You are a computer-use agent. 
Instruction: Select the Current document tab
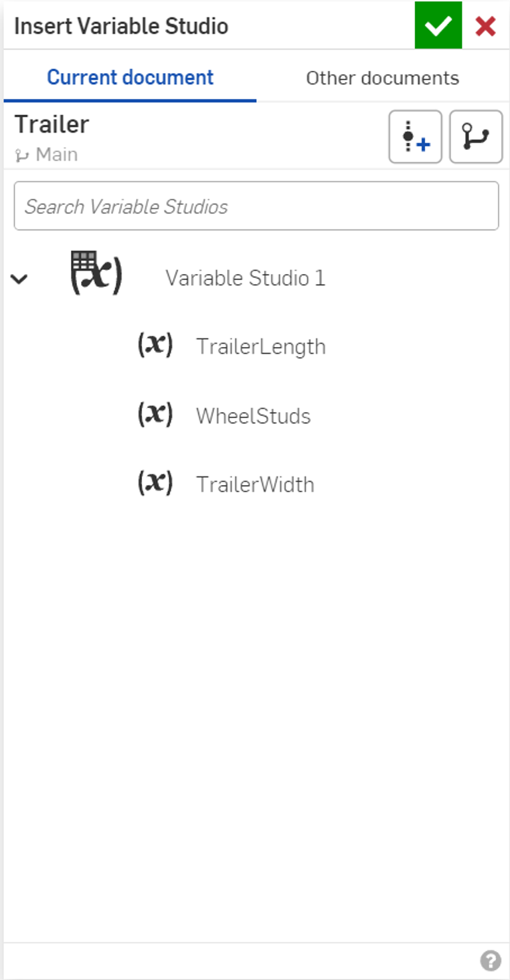[130, 78]
